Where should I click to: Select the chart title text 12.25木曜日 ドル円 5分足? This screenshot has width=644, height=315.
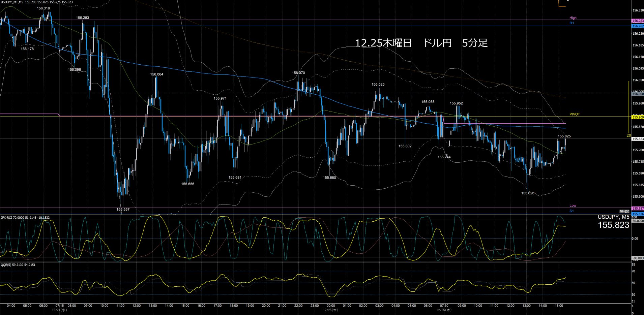(x=421, y=43)
